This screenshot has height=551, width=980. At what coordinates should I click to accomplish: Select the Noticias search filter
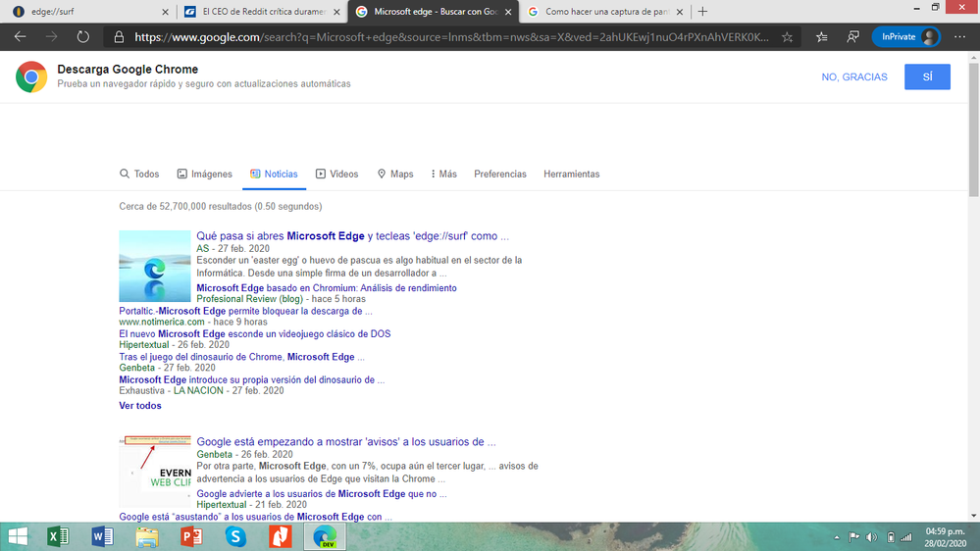tap(274, 174)
